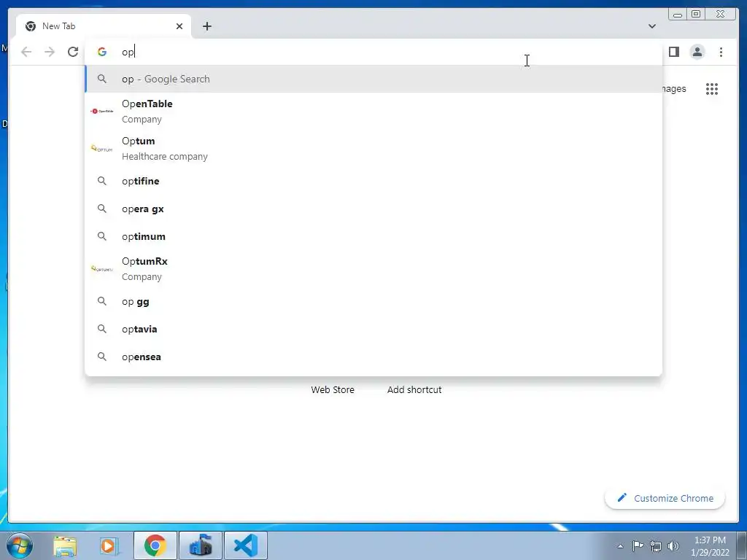Image resolution: width=747 pixels, height=560 pixels.
Task: Click the Action Center flag icon
Action: click(x=638, y=546)
